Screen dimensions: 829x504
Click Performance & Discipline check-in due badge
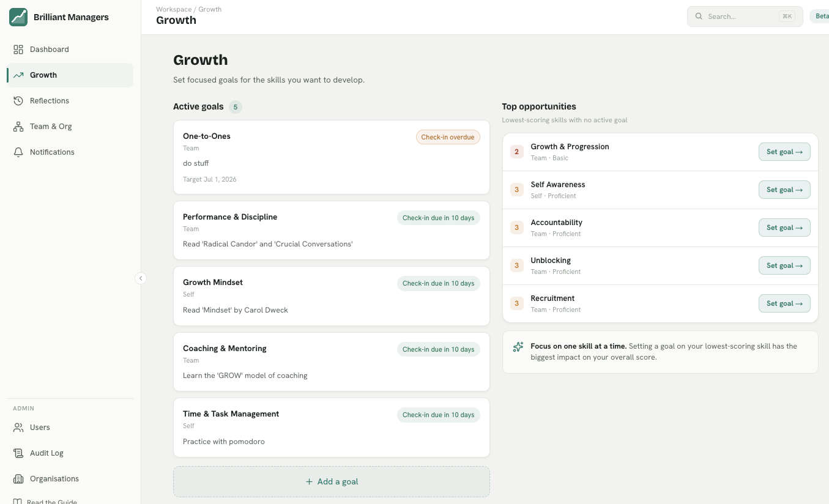[439, 218]
